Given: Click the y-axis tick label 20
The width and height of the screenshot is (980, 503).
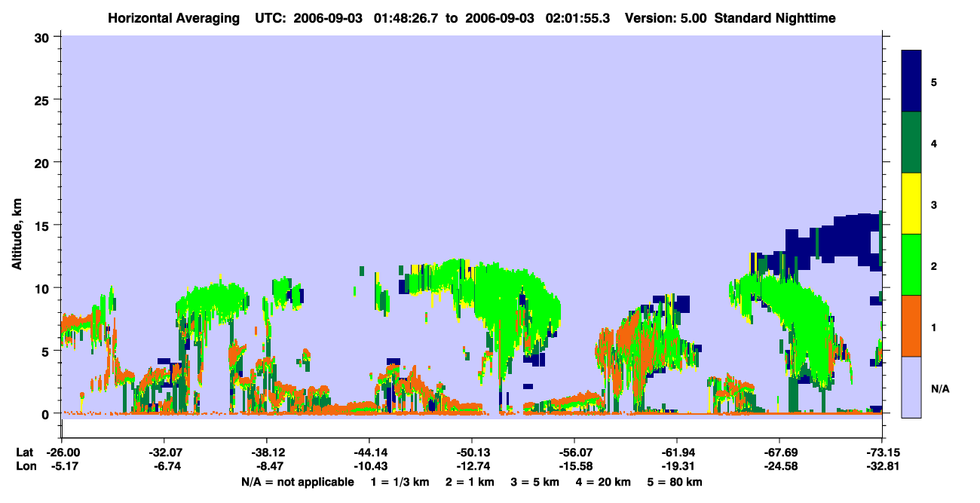Looking at the screenshot, I should (x=43, y=162).
